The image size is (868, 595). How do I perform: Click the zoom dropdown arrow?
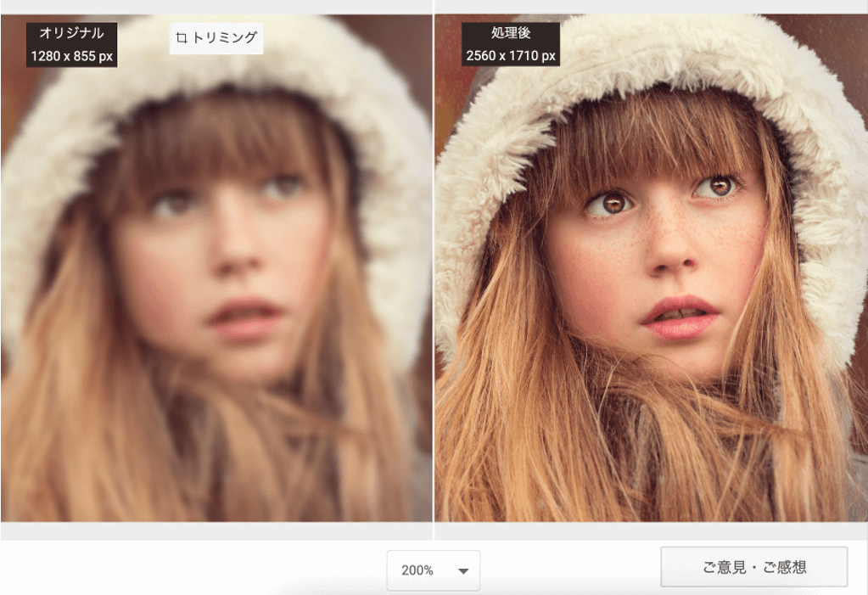tap(463, 571)
